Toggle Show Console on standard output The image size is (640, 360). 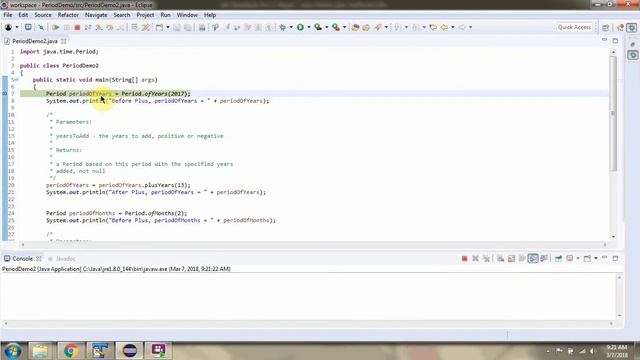(533, 258)
